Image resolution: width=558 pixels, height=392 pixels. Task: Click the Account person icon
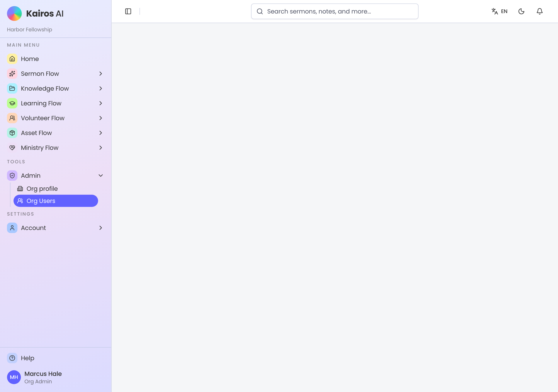click(12, 228)
